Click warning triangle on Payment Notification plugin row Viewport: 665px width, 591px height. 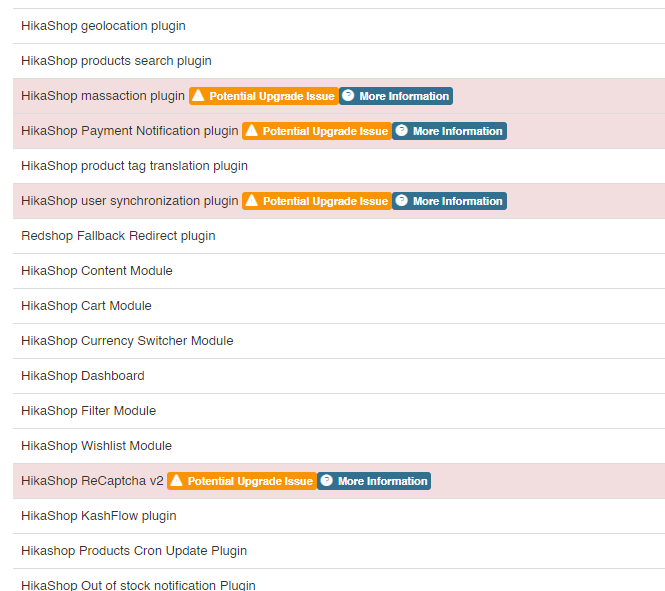(x=252, y=131)
